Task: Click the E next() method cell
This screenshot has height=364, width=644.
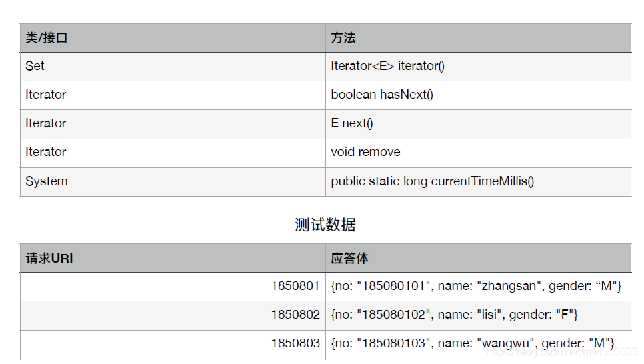Action: (479, 124)
